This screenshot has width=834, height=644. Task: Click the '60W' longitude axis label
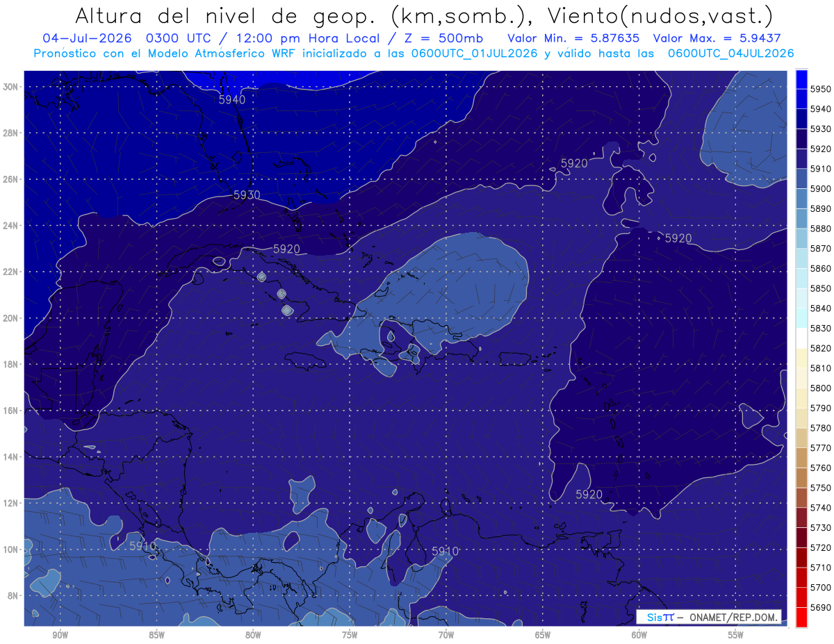point(639,635)
